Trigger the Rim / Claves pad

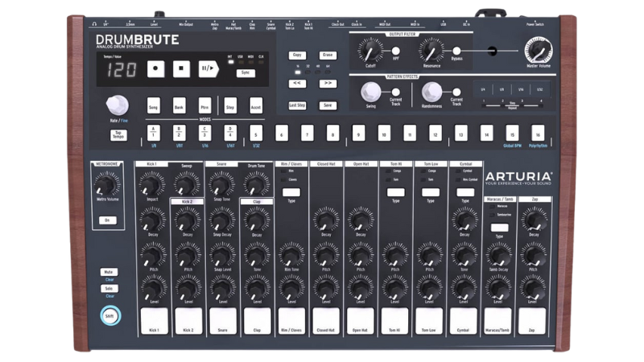click(291, 321)
